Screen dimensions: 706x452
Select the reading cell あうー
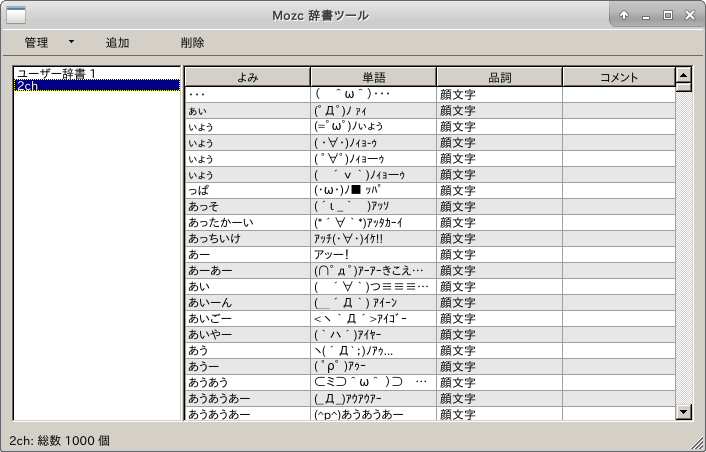tap(248, 366)
